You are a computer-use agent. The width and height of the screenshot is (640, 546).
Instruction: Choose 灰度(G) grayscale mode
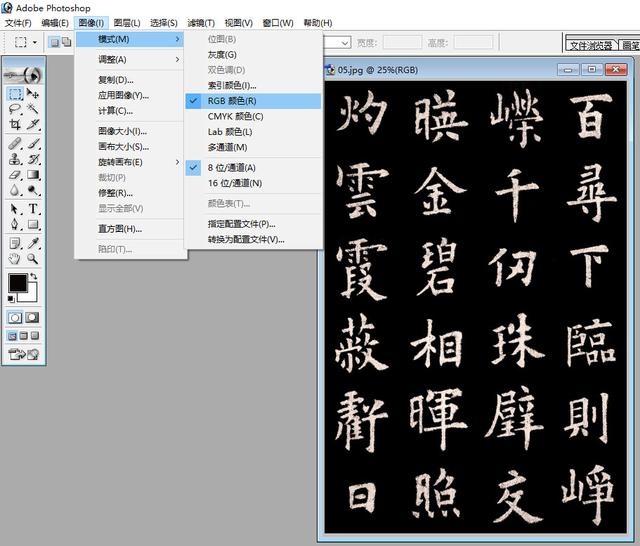point(253,55)
